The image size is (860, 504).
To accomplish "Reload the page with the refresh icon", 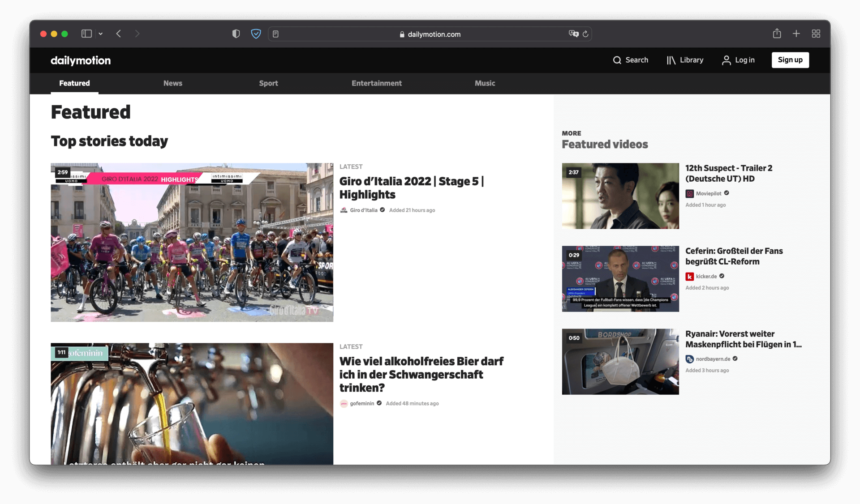I will (x=585, y=34).
